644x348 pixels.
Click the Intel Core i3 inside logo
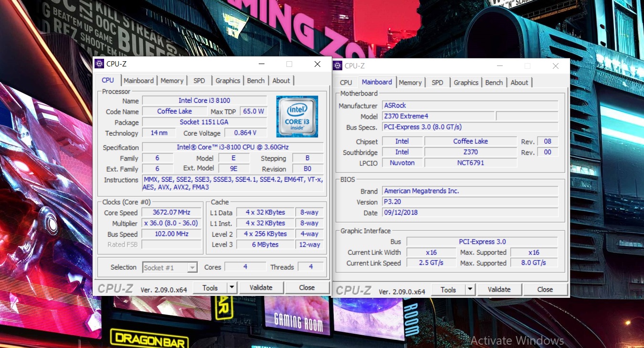(297, 117)
